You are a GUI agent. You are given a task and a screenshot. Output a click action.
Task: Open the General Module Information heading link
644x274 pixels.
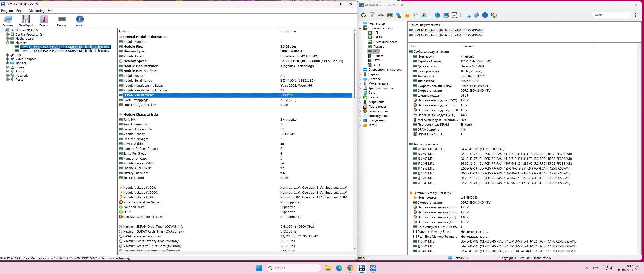(145, 37)
